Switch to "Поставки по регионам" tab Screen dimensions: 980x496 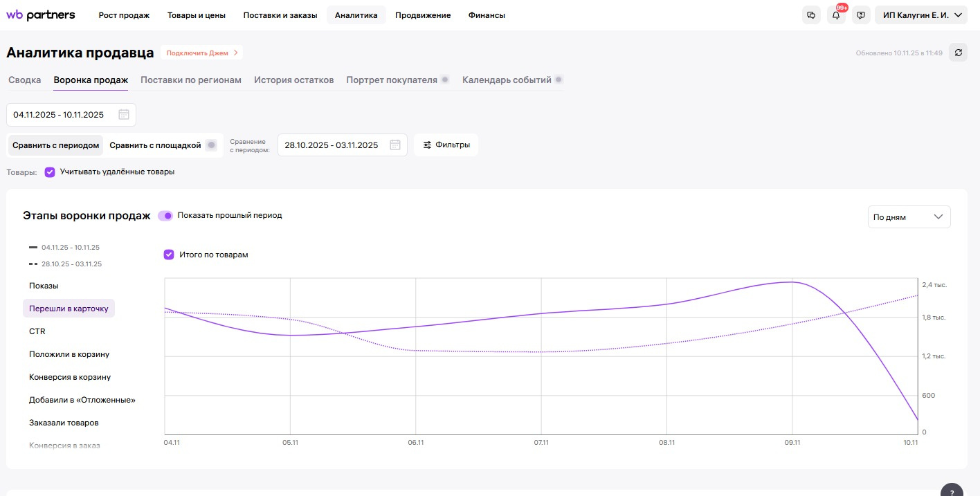191,80
